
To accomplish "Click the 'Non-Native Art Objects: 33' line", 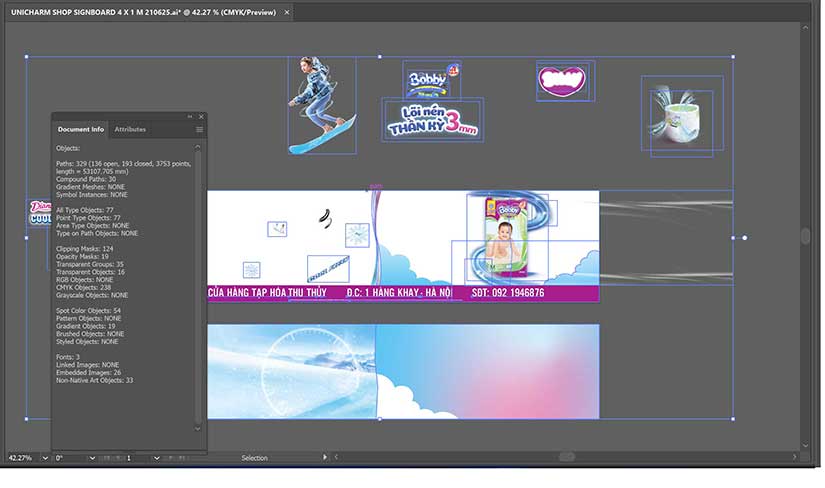I will coord(95,380).
